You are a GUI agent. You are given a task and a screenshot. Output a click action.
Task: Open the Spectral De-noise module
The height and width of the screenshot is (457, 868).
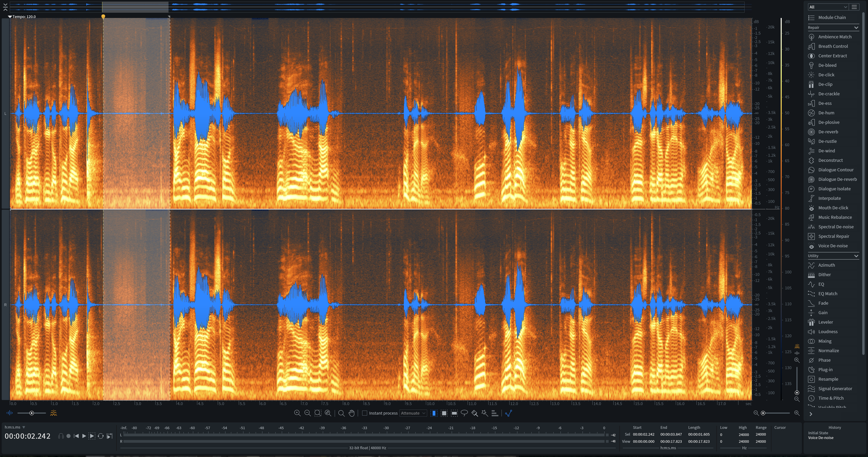[833, 227]
